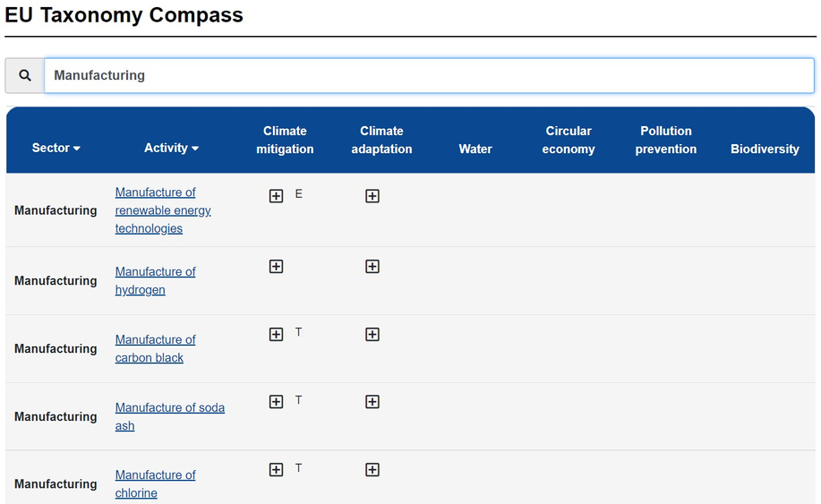
Task: Click the Circular economy column header
Action: [x=569, y=140]
